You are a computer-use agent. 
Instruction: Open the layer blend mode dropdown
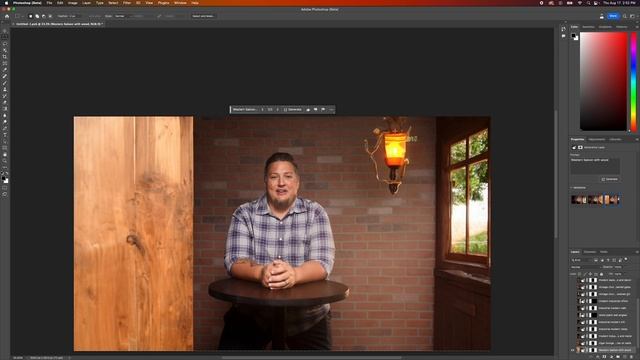[585, 267]
